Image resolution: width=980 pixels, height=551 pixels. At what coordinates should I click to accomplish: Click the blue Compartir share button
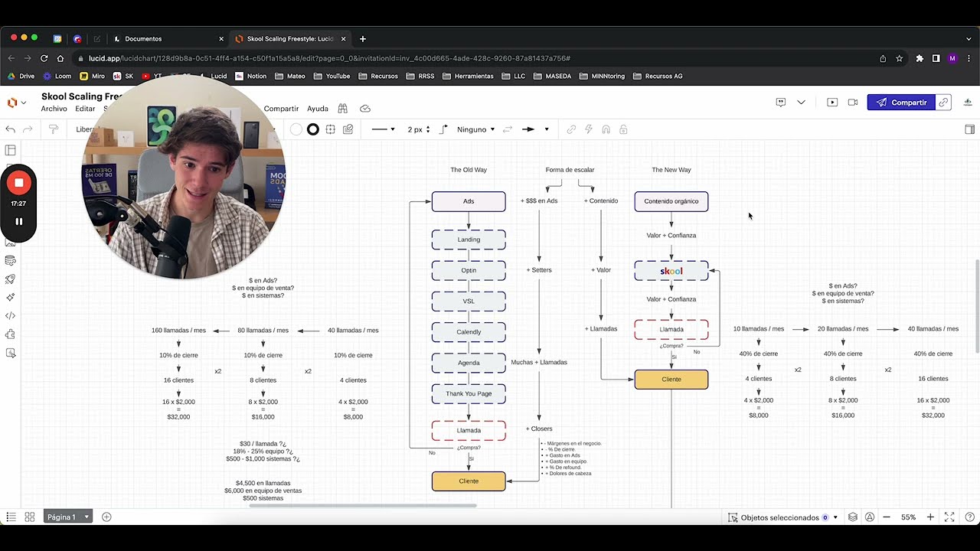point(901,103)
